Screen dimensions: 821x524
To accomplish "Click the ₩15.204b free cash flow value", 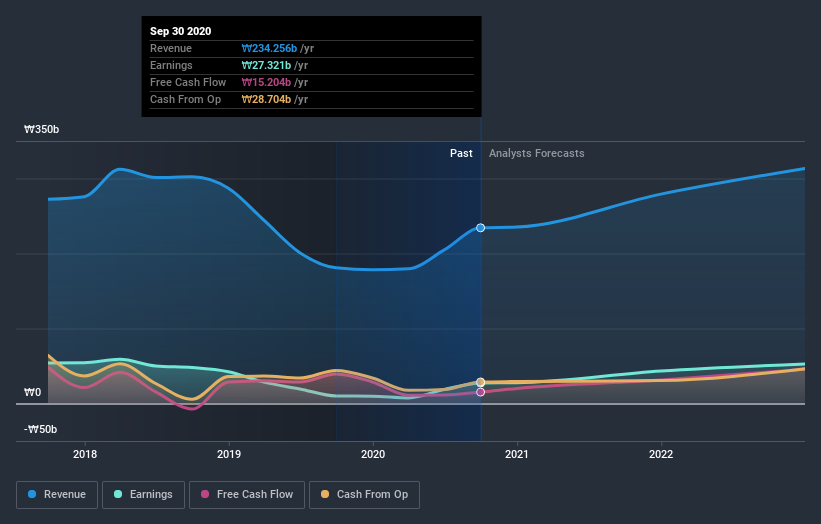I will coord(266,82).
